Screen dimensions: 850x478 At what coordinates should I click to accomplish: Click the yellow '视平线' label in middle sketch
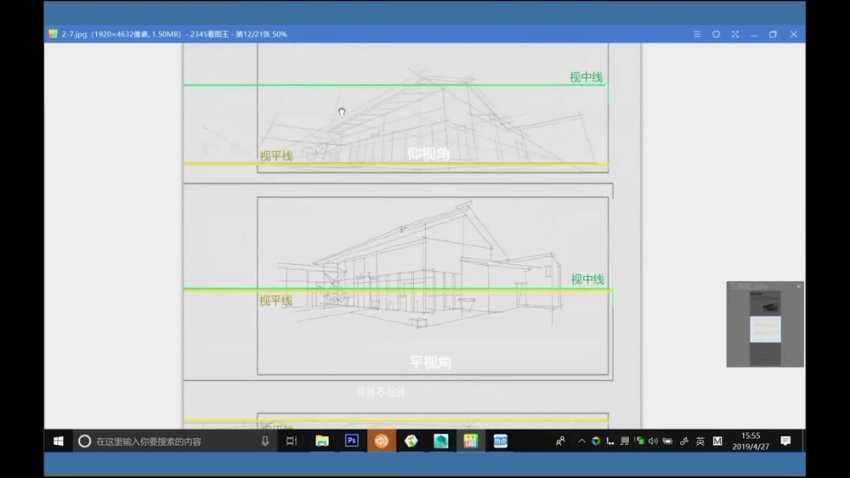point(275,301)
